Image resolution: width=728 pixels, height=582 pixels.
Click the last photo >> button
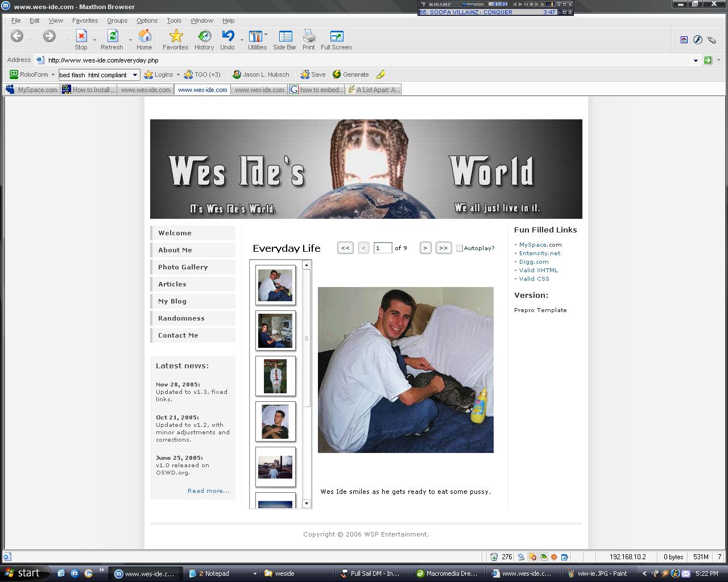pos(444,248)
